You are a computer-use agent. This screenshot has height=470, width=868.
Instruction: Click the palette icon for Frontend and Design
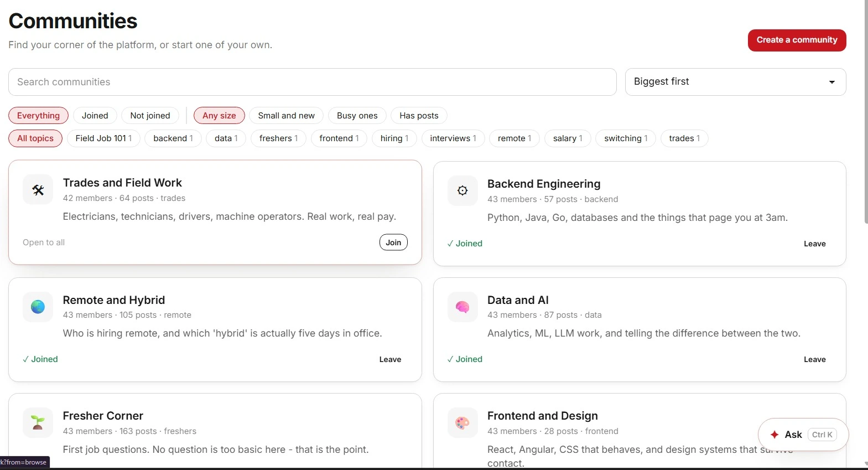[462, 423]
